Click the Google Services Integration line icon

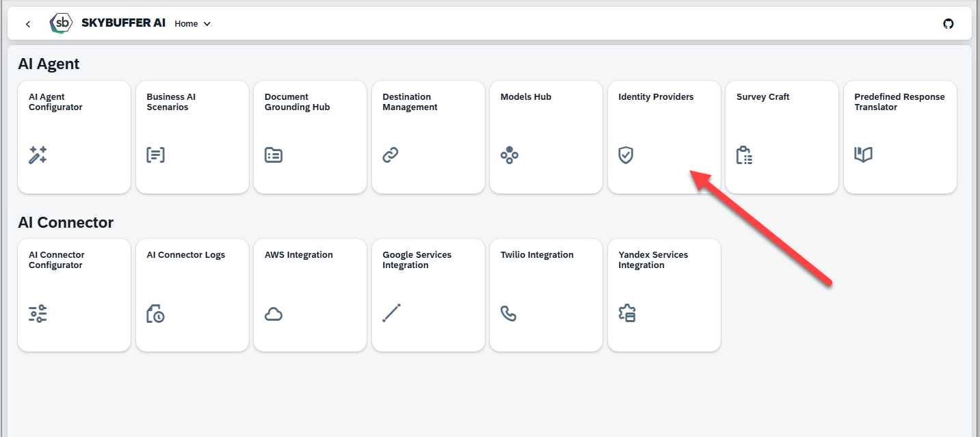tap(392, 313)
